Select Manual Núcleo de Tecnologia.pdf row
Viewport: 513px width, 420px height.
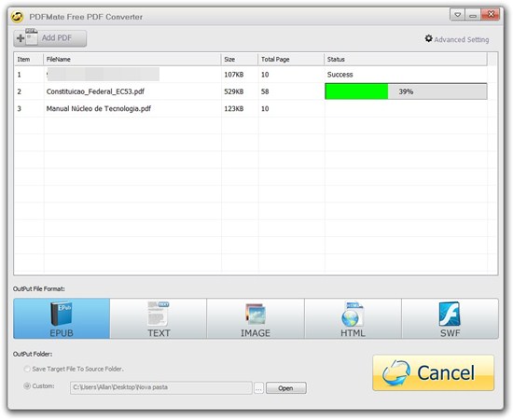pos(251,108)
